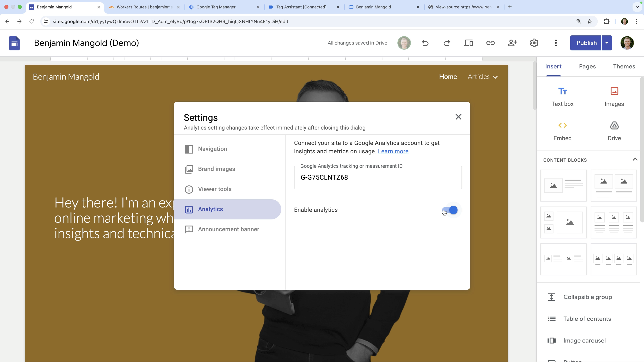Click the Publish button
This screenshot has width=644, height=362.
pos(586,43)
